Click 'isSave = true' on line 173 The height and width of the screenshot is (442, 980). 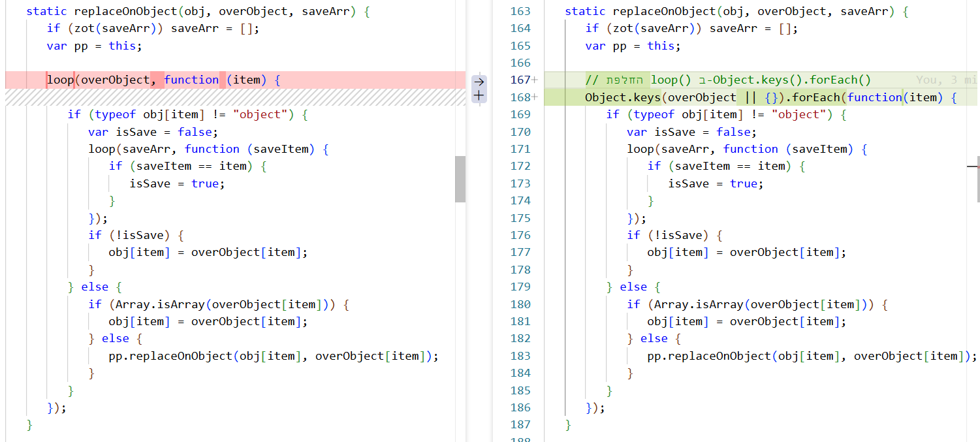click(x=715, y=184)
